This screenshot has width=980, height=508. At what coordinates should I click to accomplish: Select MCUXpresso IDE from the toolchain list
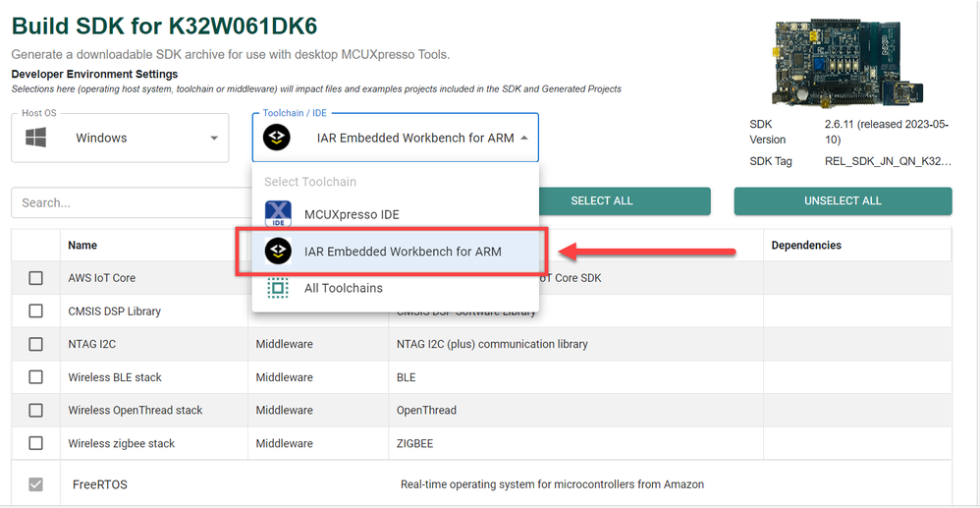pyautogui.click(x=352, y=215)
